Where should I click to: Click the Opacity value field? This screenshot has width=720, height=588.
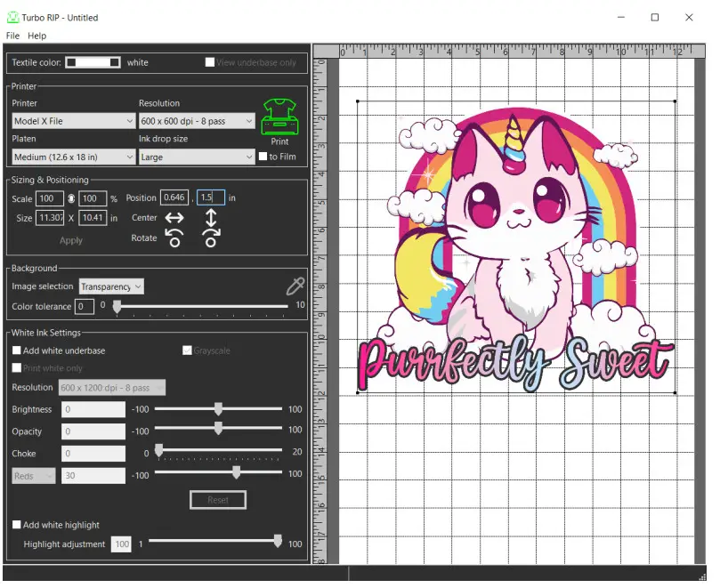click(x=93, y=431)
